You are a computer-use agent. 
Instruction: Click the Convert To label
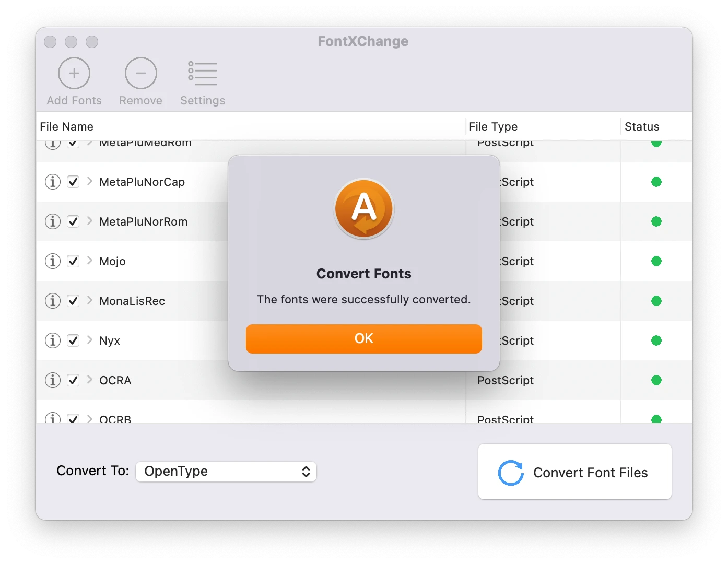click(93, 471)
